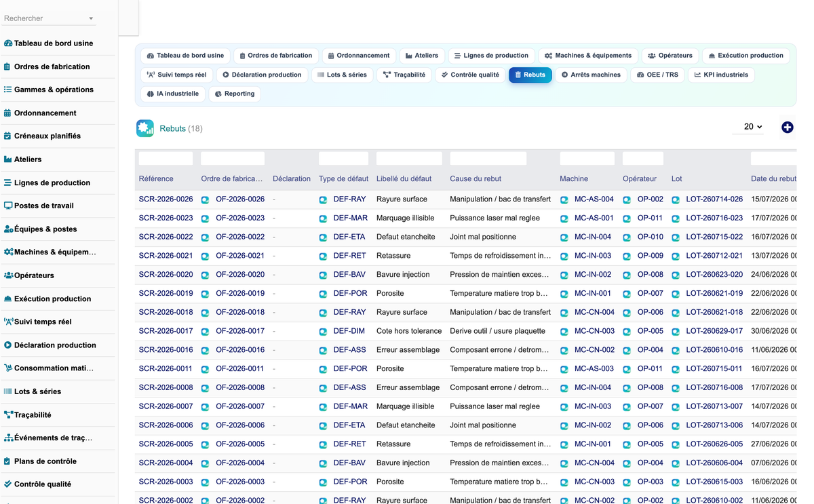Open Ordonnancement in sidebar
The height and width of the screenshot is (504, 814).
click(45, 113)
